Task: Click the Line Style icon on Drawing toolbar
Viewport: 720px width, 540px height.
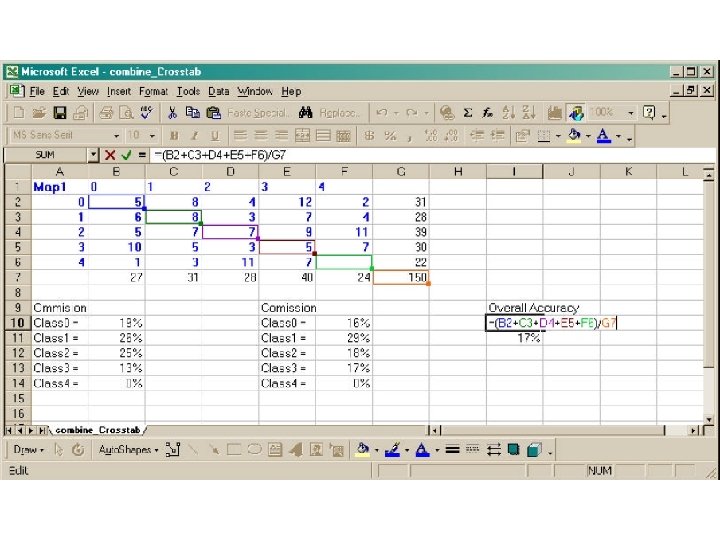Action: 452,450
